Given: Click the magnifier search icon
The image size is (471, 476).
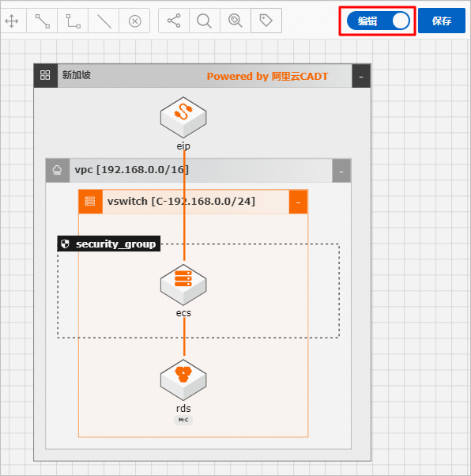Looking at the screenshot, I should click(x=204, y=21).
